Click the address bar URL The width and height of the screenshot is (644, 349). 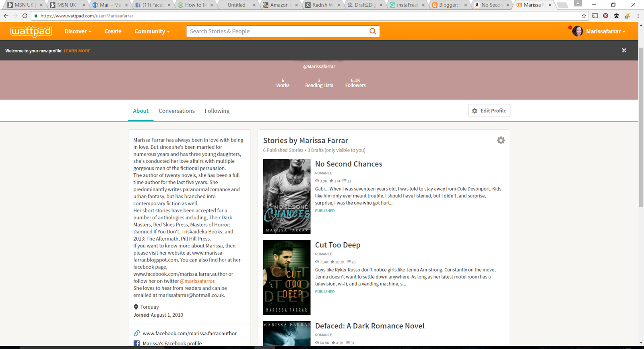[87, 16]
